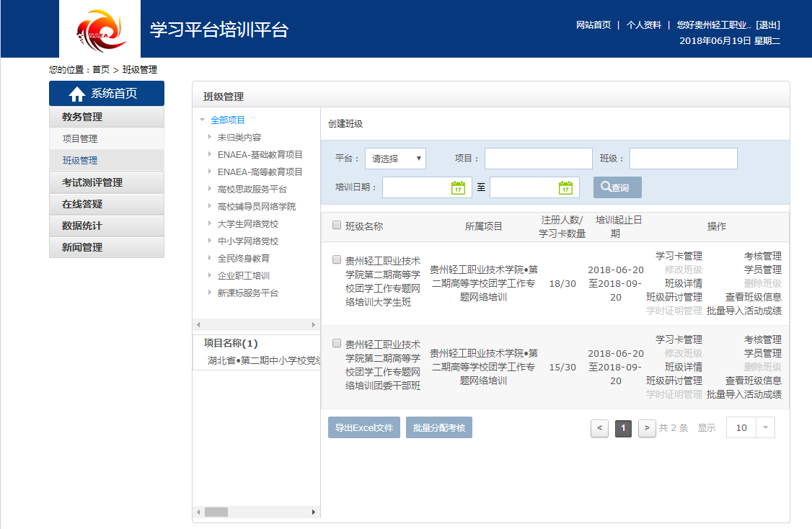Open the 教务管理 menu section
Viewport: 812px width, 529px height.
(x=107, y=117)
